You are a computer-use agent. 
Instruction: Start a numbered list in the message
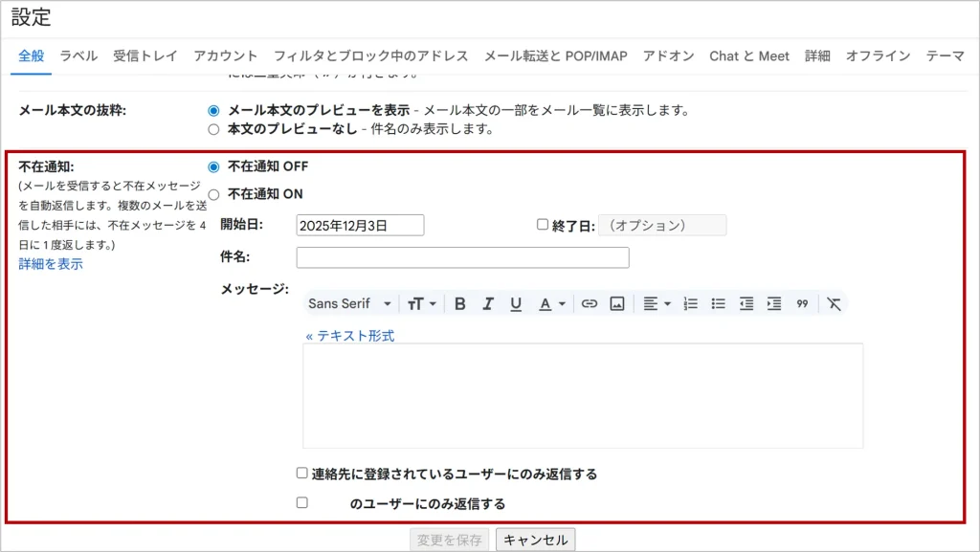click(691, 303)
